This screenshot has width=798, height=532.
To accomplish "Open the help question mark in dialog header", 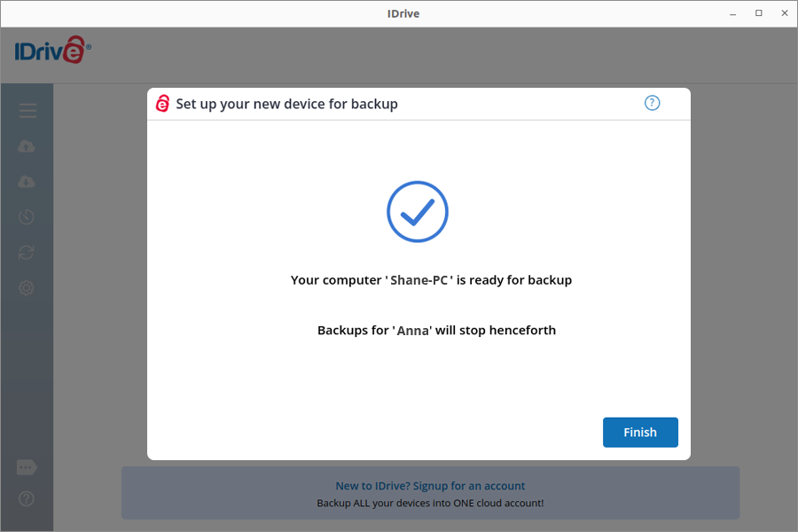I will 652,103.
